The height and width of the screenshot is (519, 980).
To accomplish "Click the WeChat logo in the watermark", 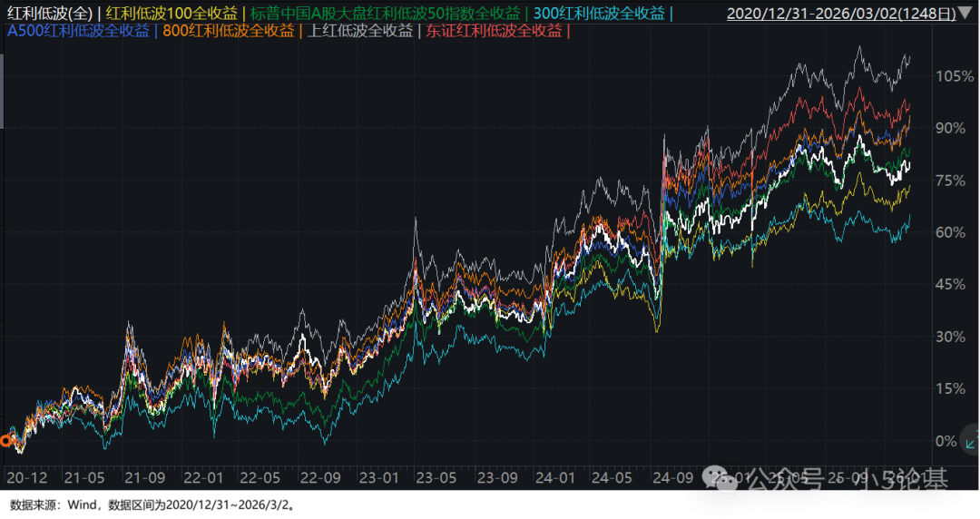I will (726, 482).
